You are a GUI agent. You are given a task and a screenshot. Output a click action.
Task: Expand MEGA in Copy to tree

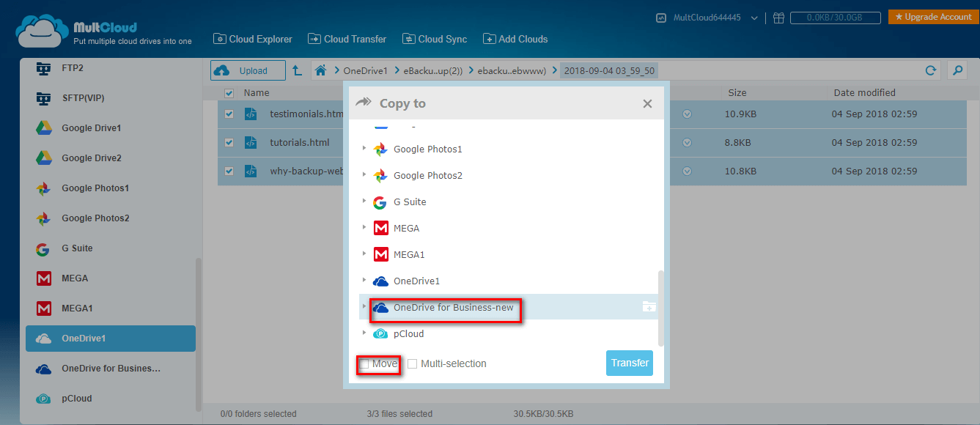pyautogui.click(x=364, y=228)
